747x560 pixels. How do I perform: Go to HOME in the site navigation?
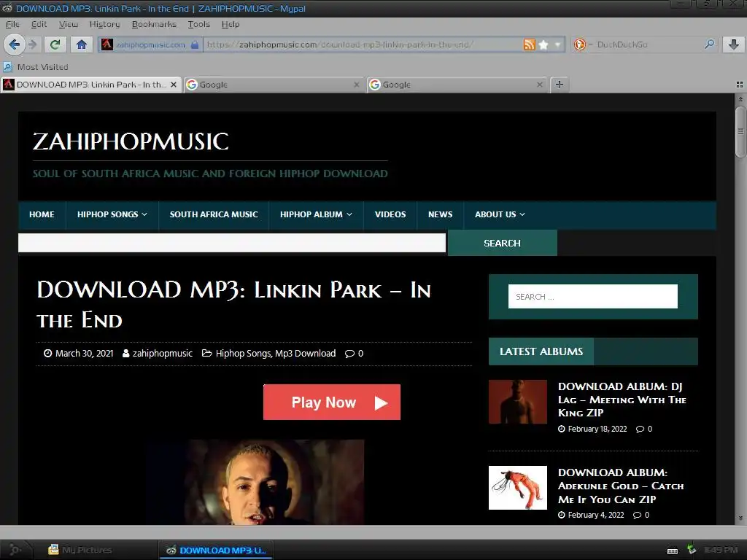[42, 214]
